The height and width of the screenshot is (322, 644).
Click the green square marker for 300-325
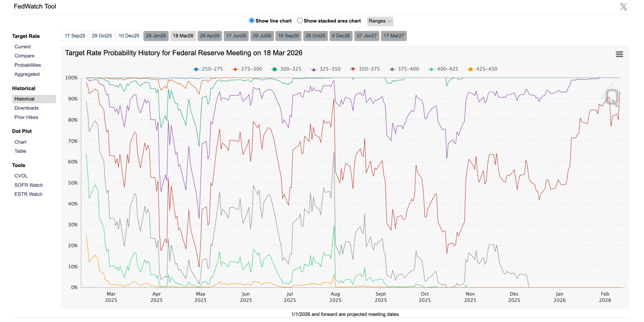coord(274,69)
